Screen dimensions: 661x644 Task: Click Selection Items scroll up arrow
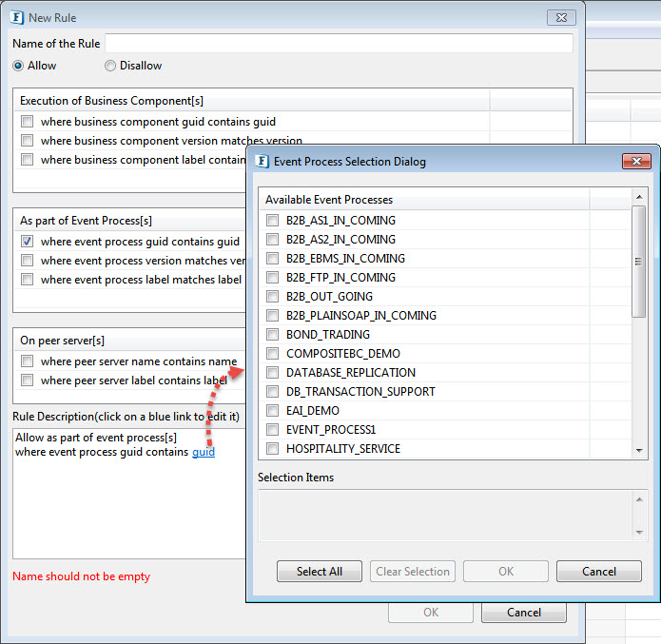[639, 499]
